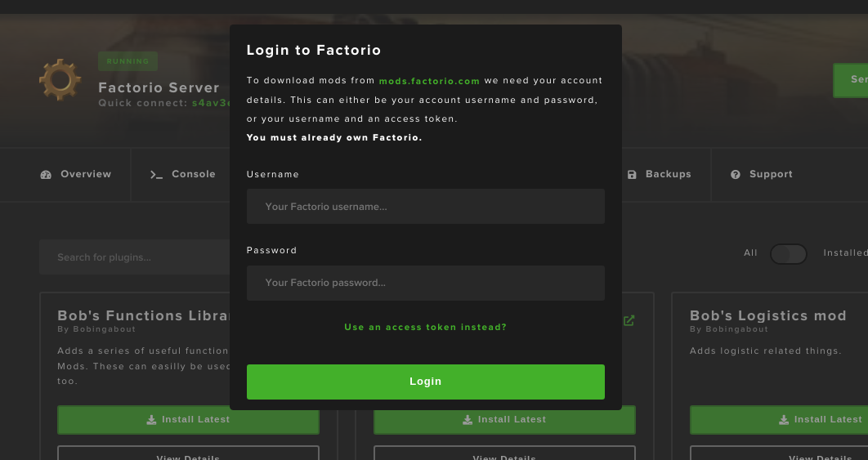Viewport: 868px width, 460px height.
Task: Install Latest for Bob's Functions Library
Action: (x=188, y=420)
